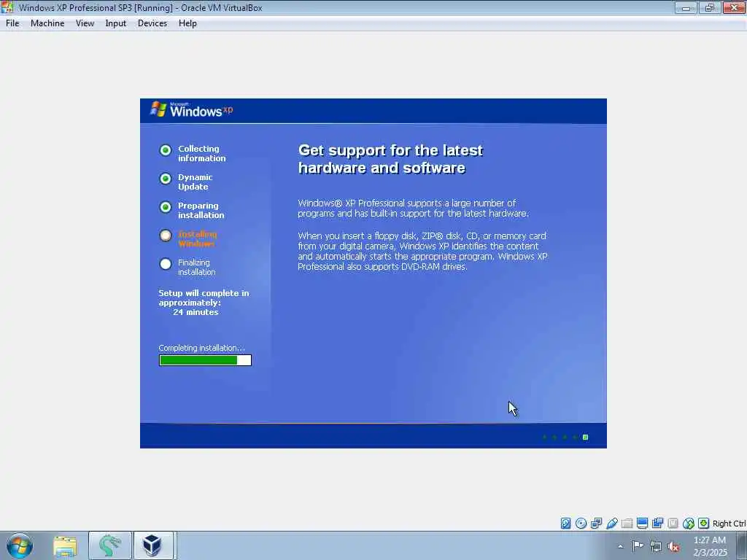The height and width of the screenshot is (560, 747).
Task: Click the "Completing installation..." status text
Action: [x=202, y=348]
